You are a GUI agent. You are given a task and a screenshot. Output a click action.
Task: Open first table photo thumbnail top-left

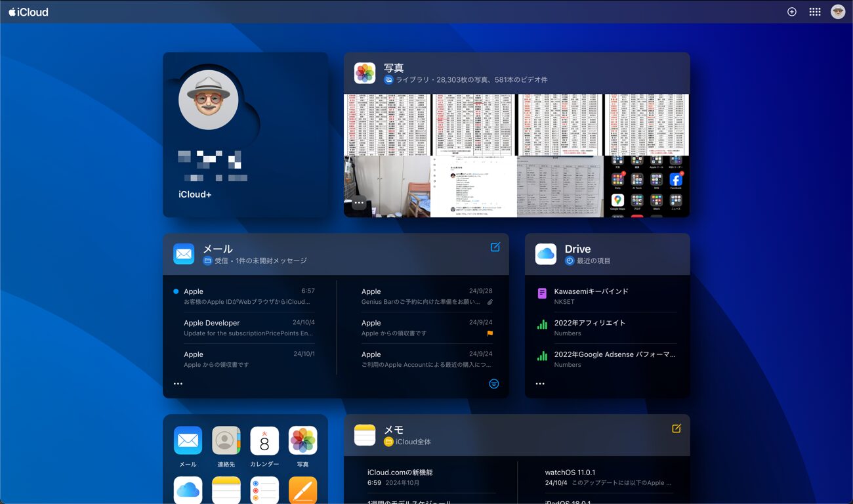coord(387,125)
